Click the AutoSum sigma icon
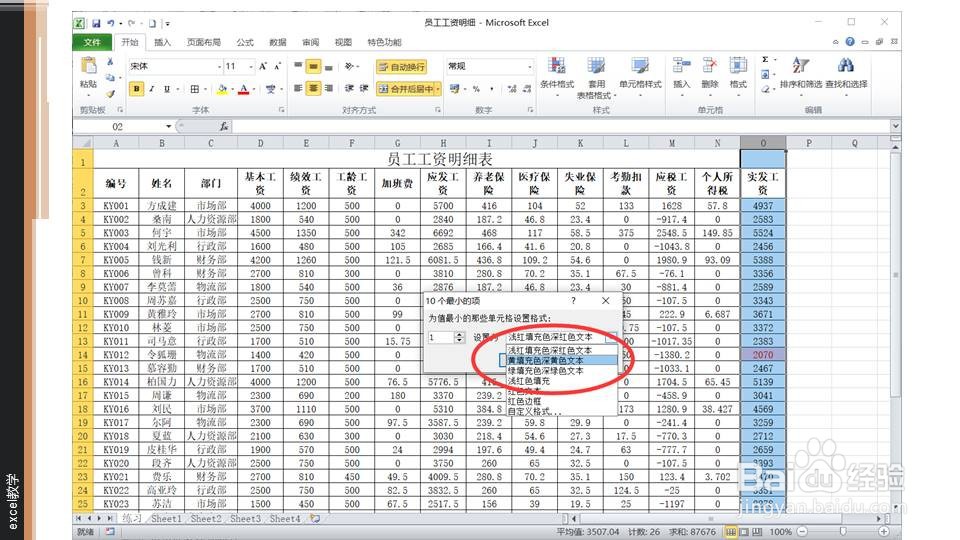Image resolution: width=960 pixels, height=540 pixels. (x=765, y=59)
